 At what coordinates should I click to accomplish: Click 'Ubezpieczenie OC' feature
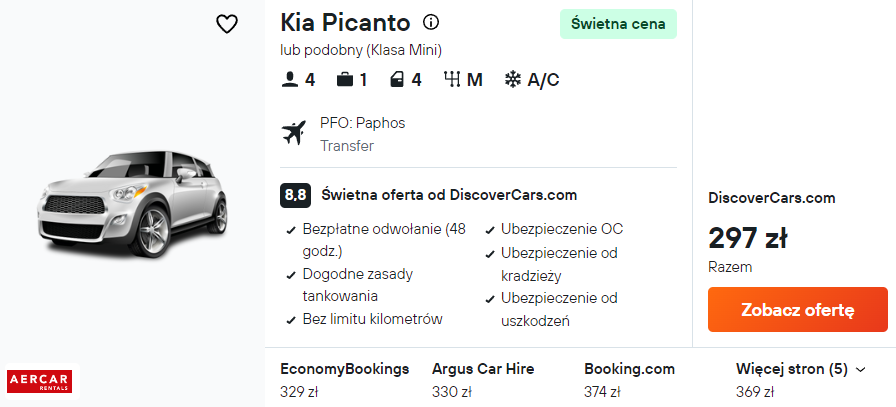pos(562,229)
